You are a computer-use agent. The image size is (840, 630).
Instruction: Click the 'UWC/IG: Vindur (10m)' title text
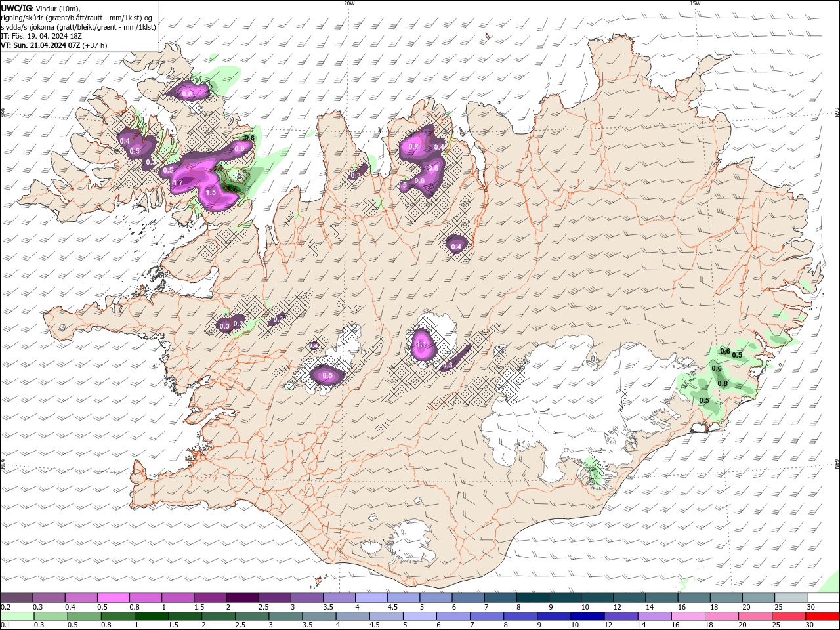coord(40,8)
